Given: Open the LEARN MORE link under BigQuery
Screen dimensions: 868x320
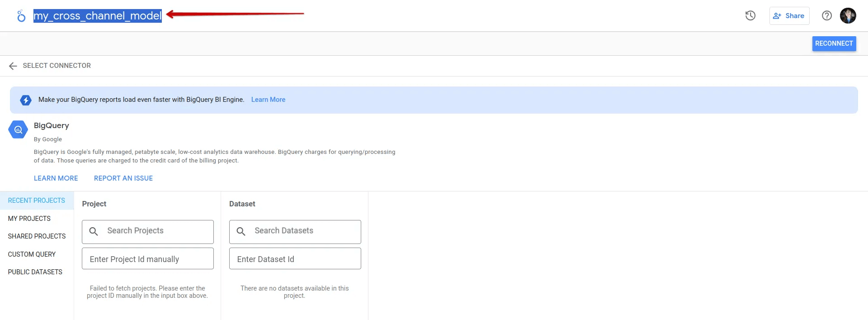Looking at the screenshot, I should pyautogui.click(x=56, y=178).
